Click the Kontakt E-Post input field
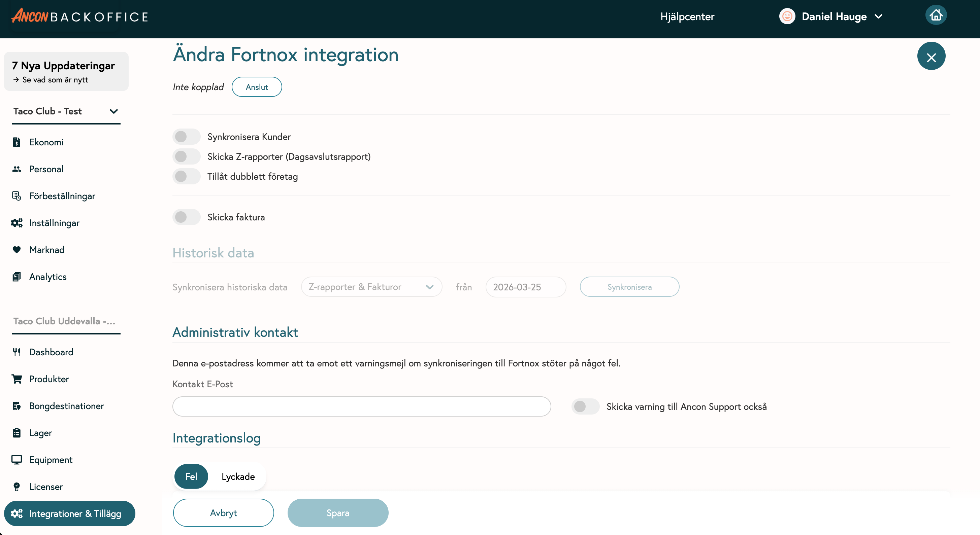 [x=361, y=406]
